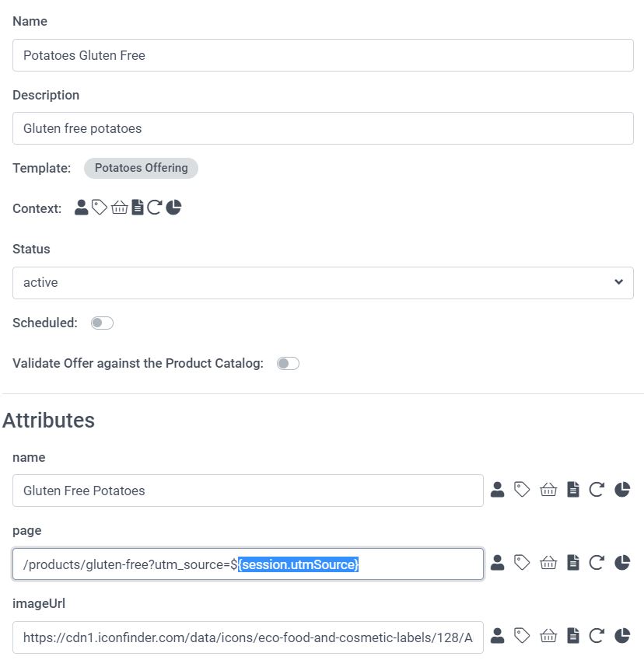644x667 pixels.
Task: Click the refresh icon beside the page attribute
Action: click(597, 563)
